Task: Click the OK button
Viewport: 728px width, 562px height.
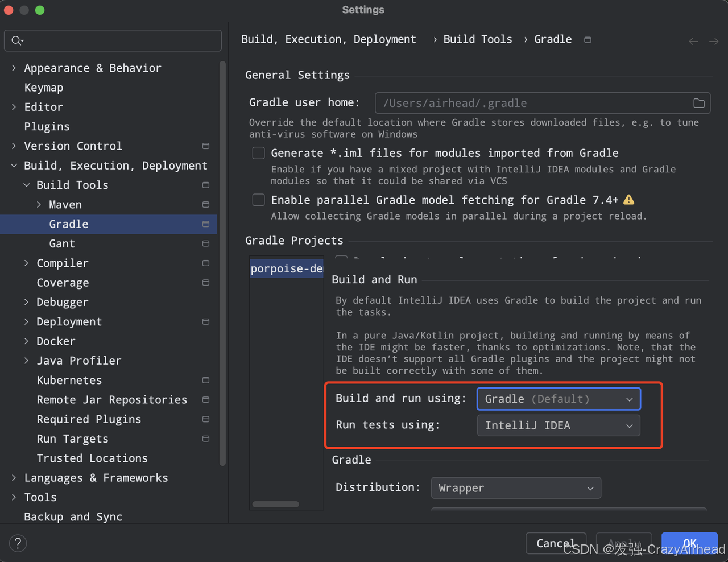Action: click(x=689, y=543)
